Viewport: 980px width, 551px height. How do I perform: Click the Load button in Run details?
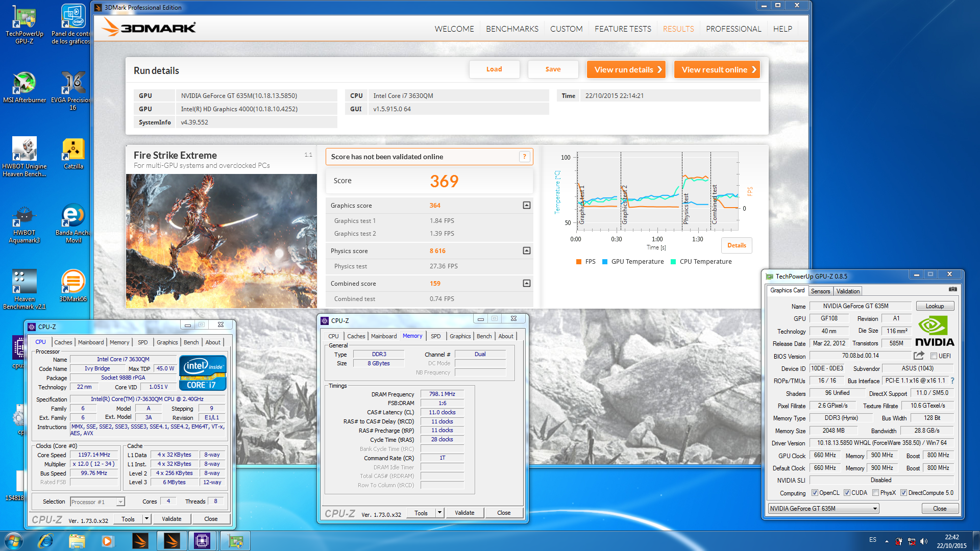494,69
